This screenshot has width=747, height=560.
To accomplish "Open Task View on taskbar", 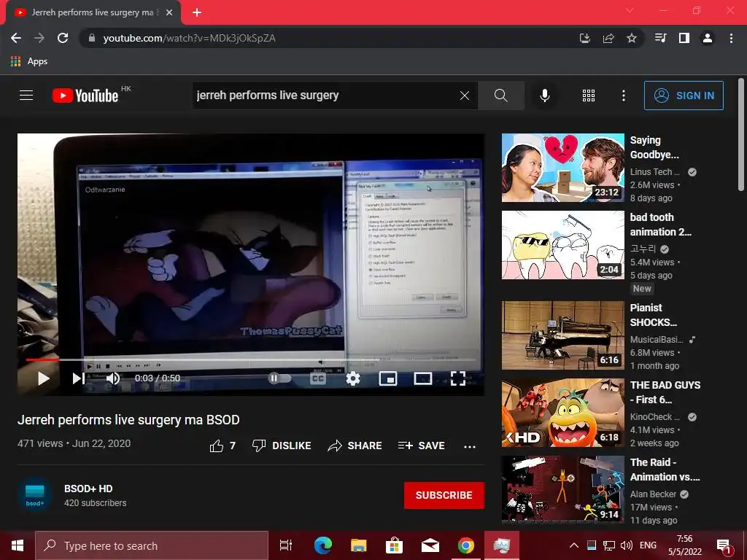I will coord(286,545).
